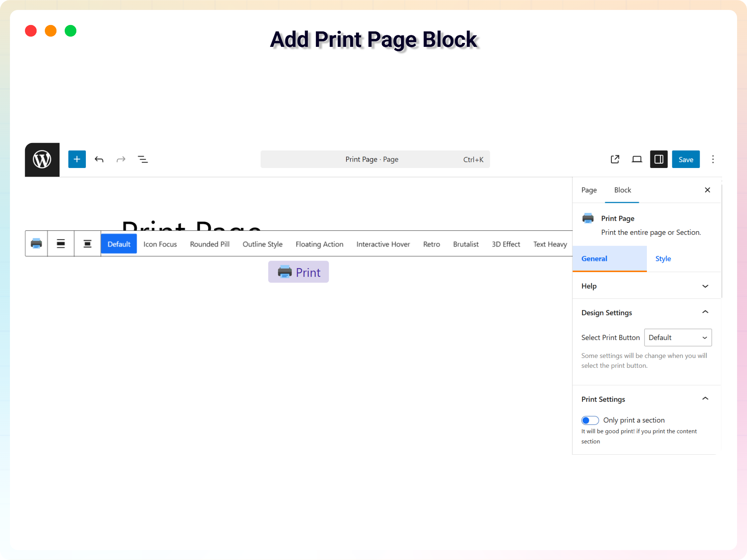Click the WordPress logo icon
747x560 pixels.
(42, 160)
